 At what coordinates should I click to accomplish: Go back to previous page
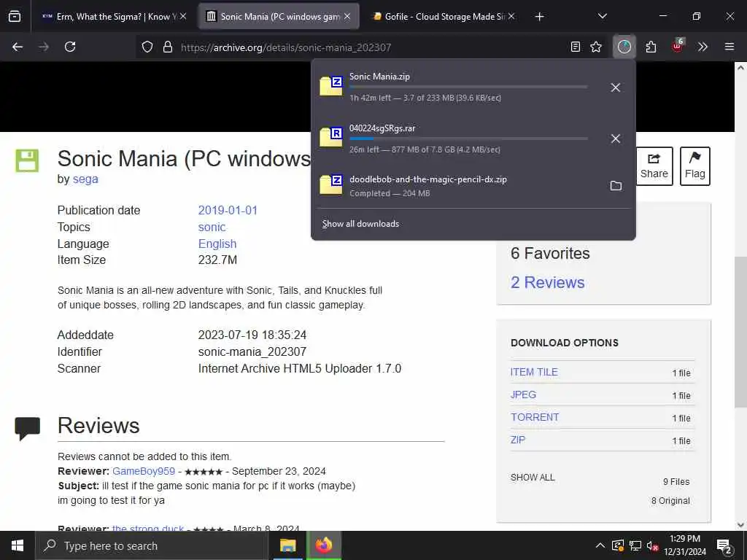(x=18, y=47)
